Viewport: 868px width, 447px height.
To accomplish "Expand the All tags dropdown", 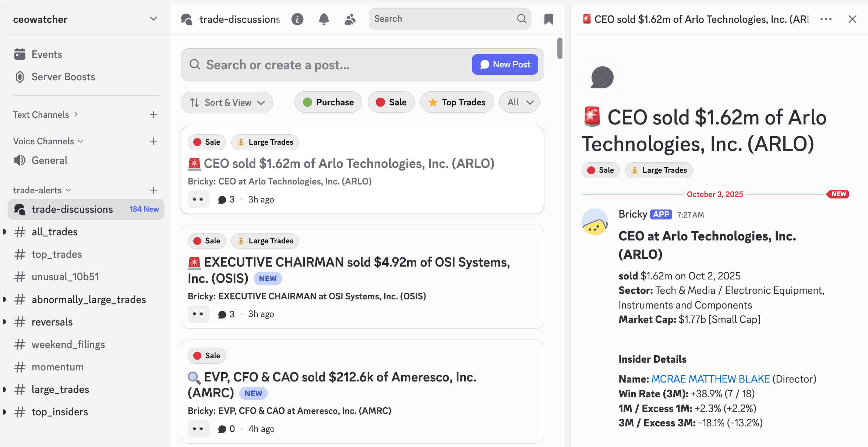I will click(519, 102).
